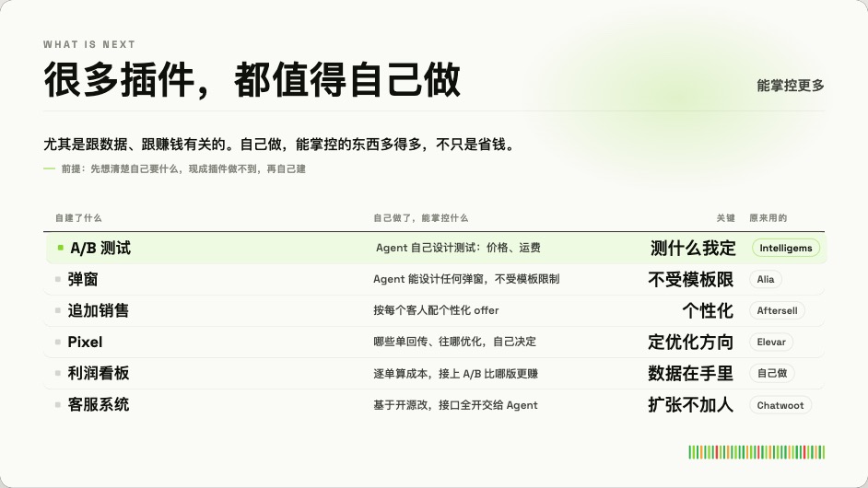Click the '自己做' pill tag
The image size is (868, 488).
tap(772, 374)
